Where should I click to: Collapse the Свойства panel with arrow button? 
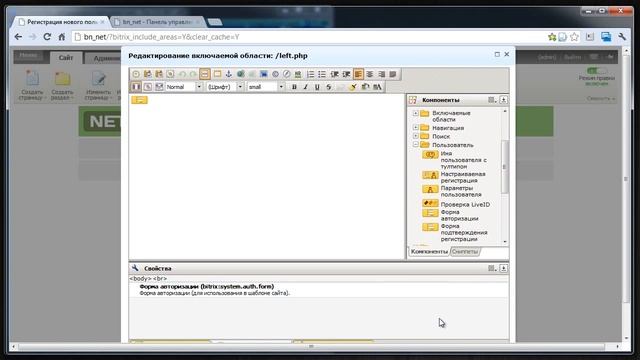click(503, 268)
